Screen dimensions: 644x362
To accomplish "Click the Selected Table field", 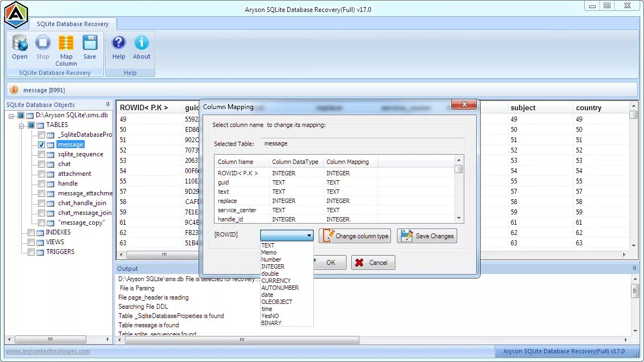I will click(x=362, y=144).
